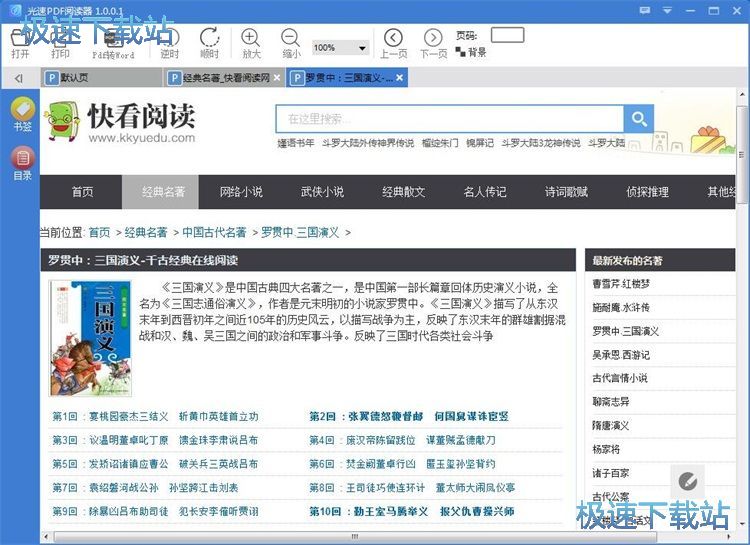750x545 pixels.
Task: Toggle the 背景 background checkbox
Action: click(x=462, y=52)
